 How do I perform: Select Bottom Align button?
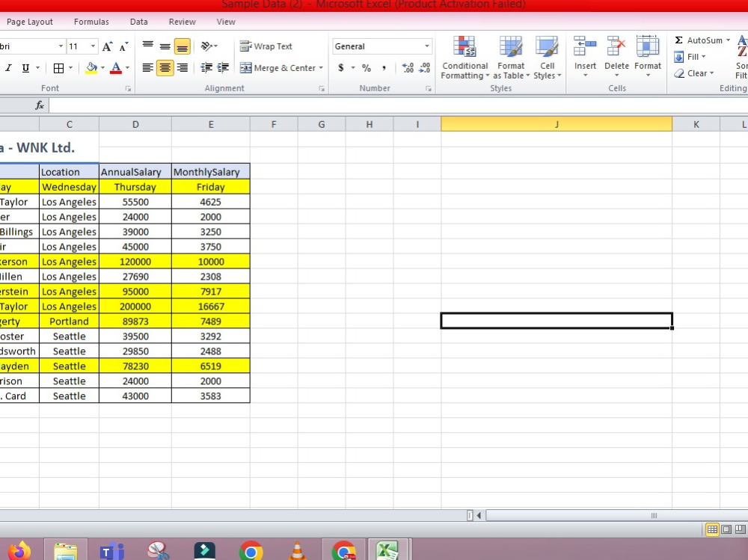183,46
